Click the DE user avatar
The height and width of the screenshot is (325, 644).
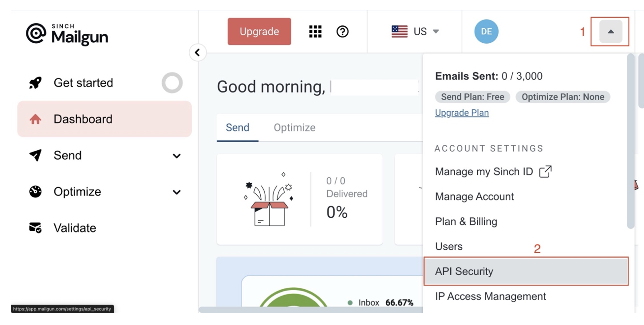[486, 31]
